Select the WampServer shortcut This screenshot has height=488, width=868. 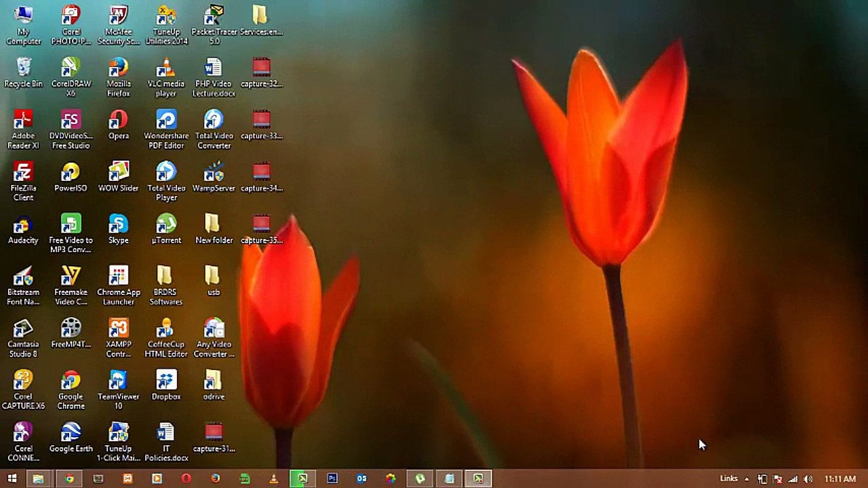[214, 177]
